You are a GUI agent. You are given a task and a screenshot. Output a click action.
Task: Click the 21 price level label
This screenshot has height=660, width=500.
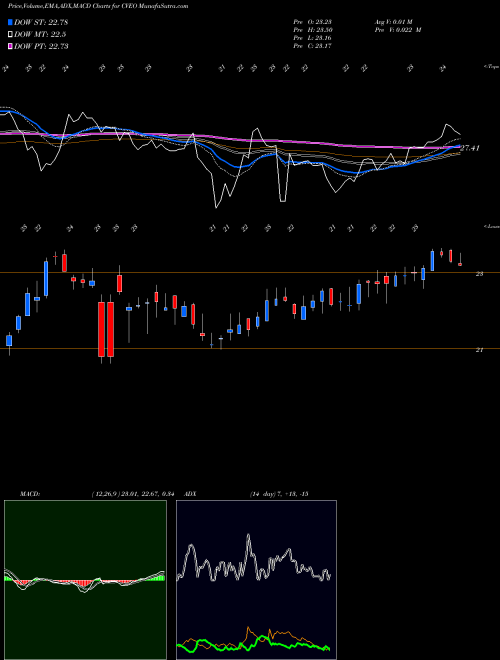479,350
